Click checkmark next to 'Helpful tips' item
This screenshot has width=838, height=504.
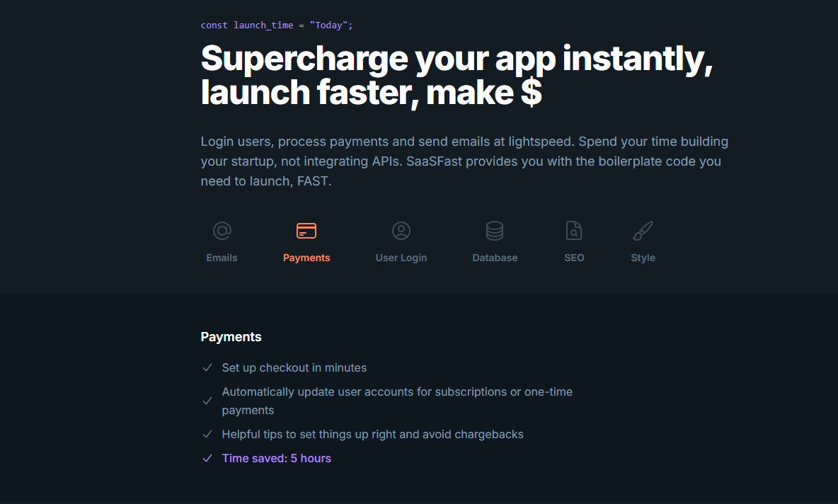click(x=207, y=435)
